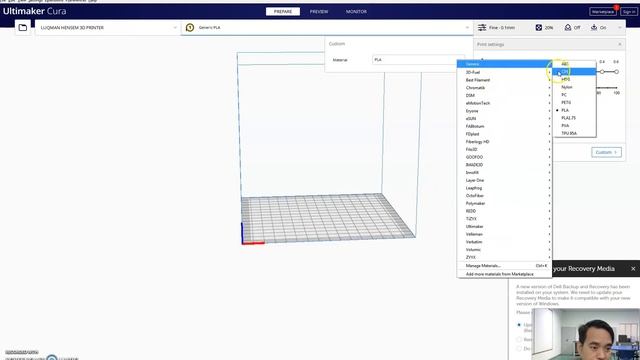Click the infill 20% icon

pos(539,27)
